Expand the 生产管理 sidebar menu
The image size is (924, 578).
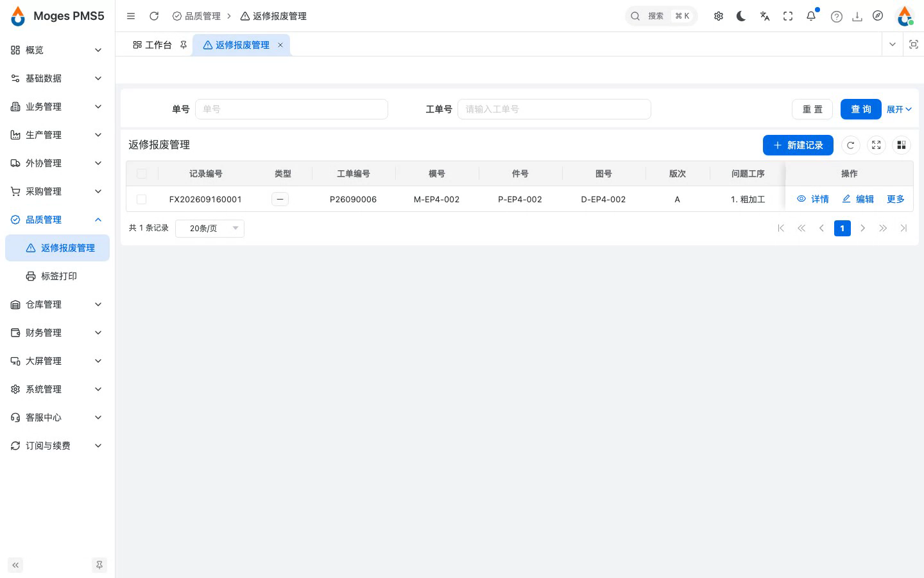click(57, 135)
